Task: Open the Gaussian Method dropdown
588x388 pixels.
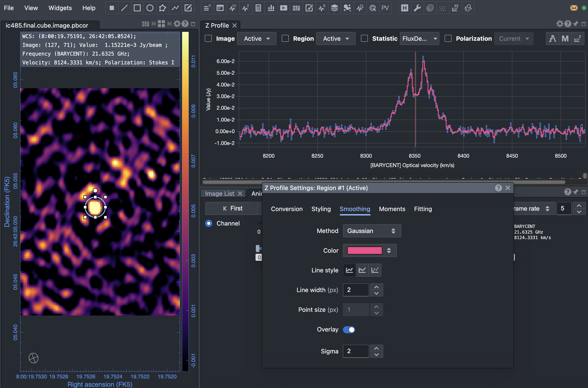Action: click(x=372, y=231)
